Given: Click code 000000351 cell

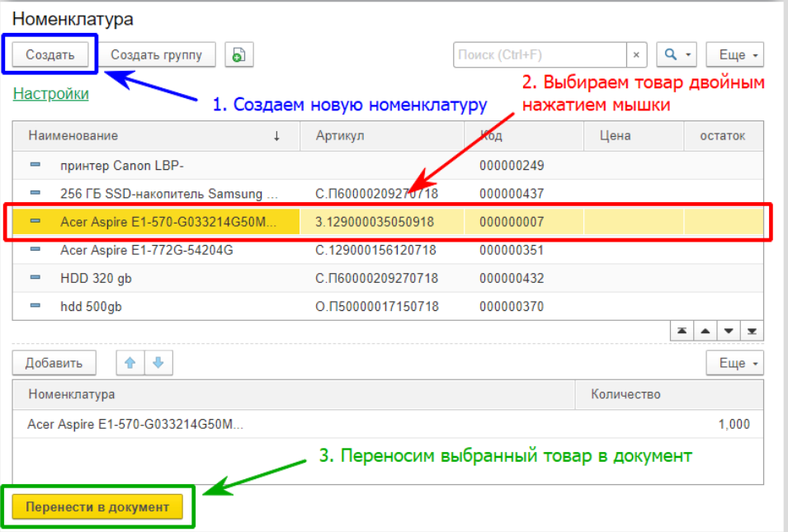Looking at the screenshot, I should click(x=524, y=250).
